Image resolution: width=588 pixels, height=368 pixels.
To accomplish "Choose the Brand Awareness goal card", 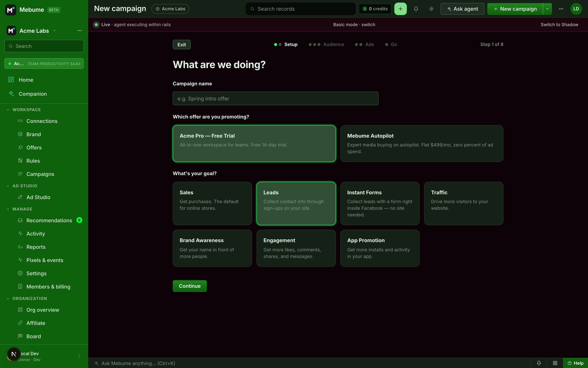I will [x=212, y=248].
